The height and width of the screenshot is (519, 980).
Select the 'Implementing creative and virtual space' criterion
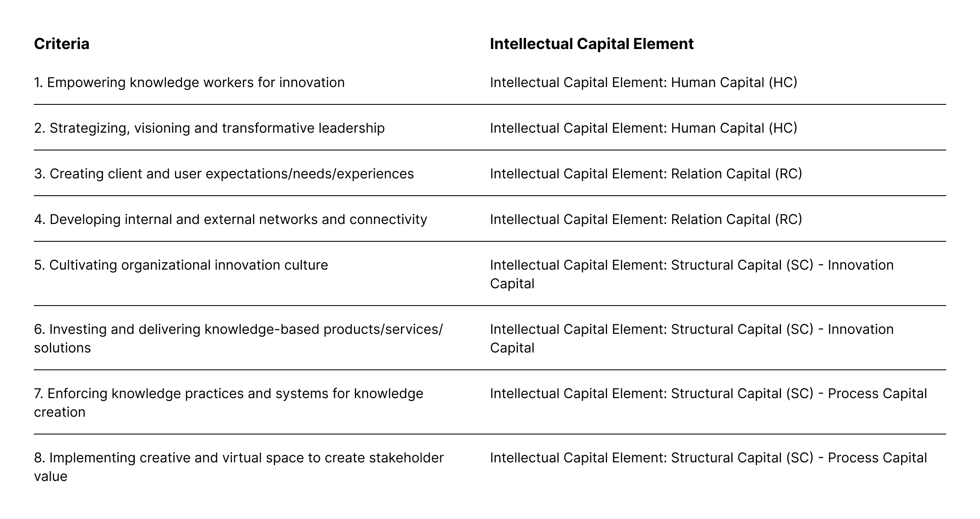(239, 467)
